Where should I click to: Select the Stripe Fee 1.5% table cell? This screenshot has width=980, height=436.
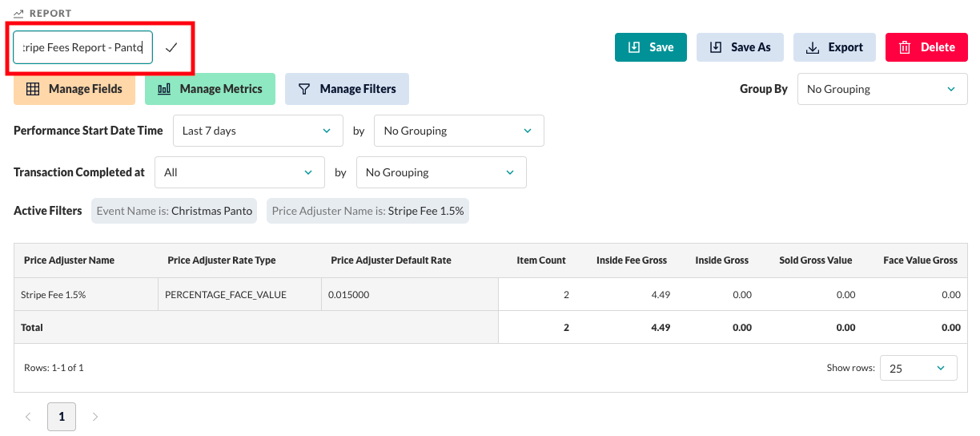(86, 295)
